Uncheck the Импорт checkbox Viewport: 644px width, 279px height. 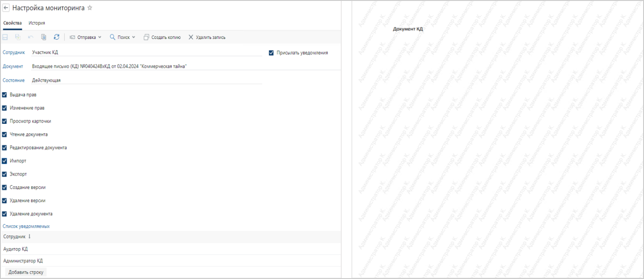[4, 161]
